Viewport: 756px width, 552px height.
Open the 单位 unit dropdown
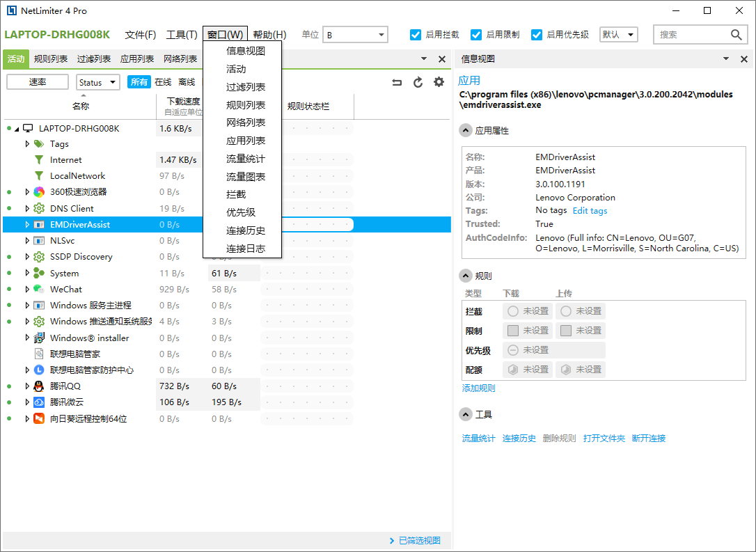point(355,35)
